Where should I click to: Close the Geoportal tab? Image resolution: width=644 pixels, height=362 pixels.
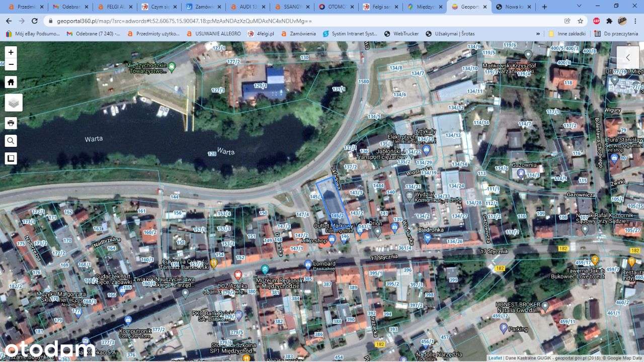pos(486,7)
